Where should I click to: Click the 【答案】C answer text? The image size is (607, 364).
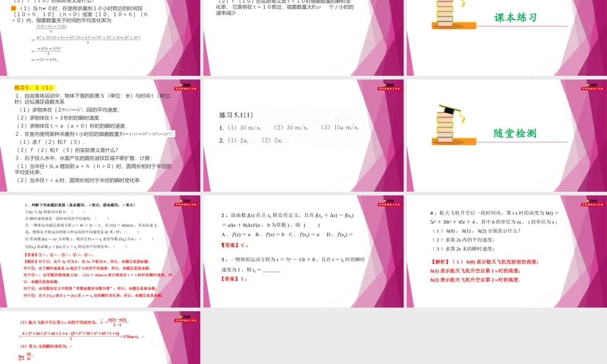tap(235, 245)
